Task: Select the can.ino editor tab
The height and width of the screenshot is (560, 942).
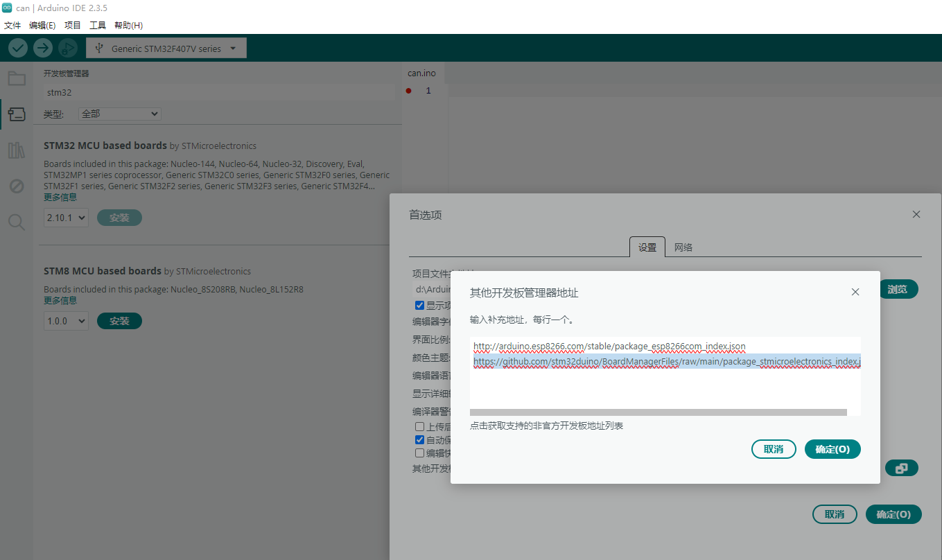Action: point(422,73)
